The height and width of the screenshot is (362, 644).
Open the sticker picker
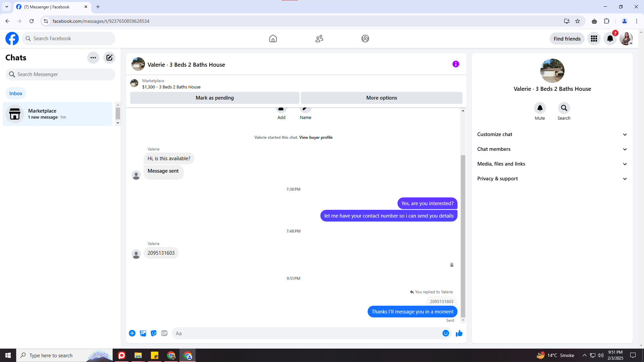pyautogui.click(x=154, y=333)
